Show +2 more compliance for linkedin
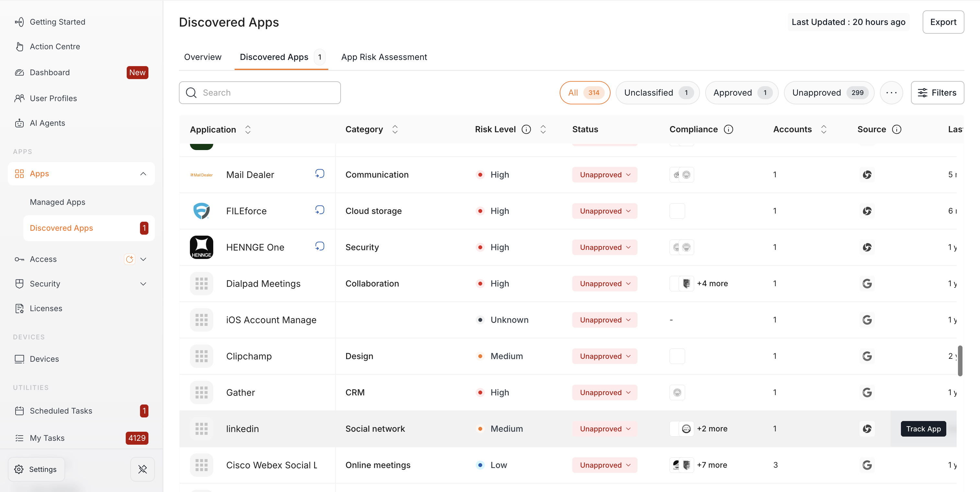The height and width of the screenshot is (492, 980). [x=712, y=429]
